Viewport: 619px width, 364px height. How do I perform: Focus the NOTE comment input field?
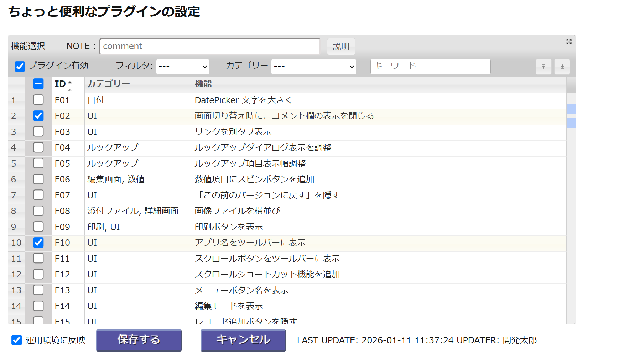[x=209, y=46]
